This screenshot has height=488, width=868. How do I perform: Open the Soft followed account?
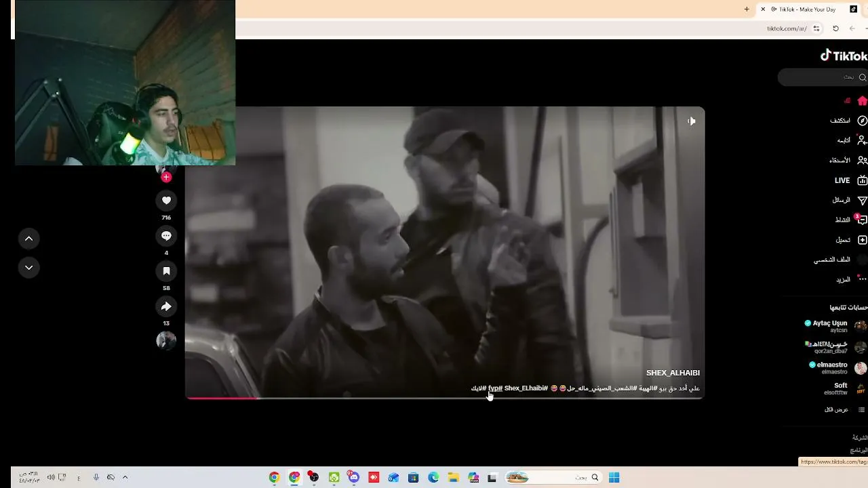845,388
